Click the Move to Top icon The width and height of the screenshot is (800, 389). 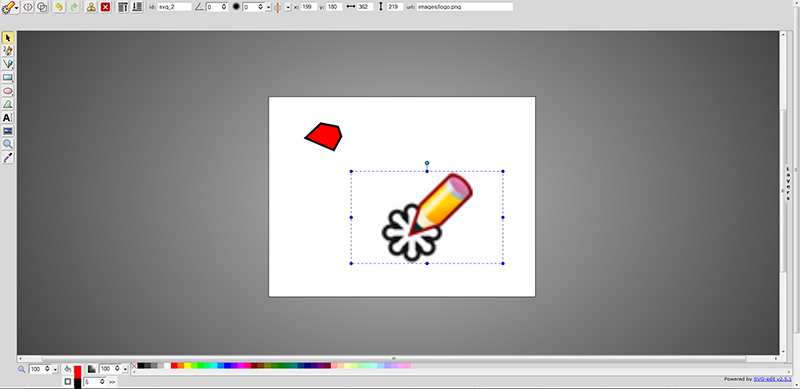pos(122,7)
